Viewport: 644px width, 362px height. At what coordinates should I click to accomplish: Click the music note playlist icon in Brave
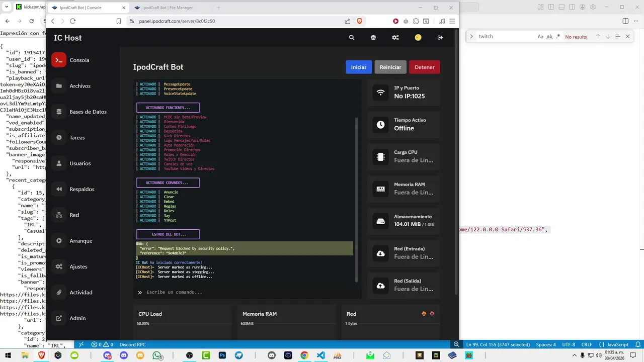442,21
